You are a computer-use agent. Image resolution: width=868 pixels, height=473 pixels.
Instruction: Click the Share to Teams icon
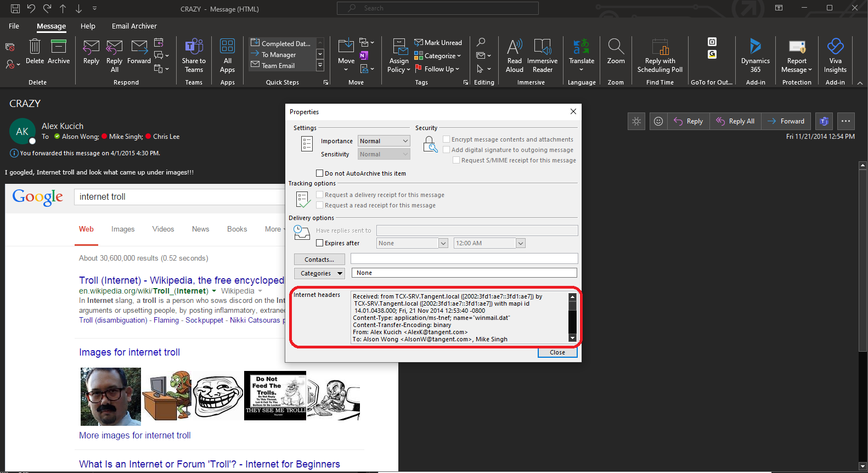(194, 47)
